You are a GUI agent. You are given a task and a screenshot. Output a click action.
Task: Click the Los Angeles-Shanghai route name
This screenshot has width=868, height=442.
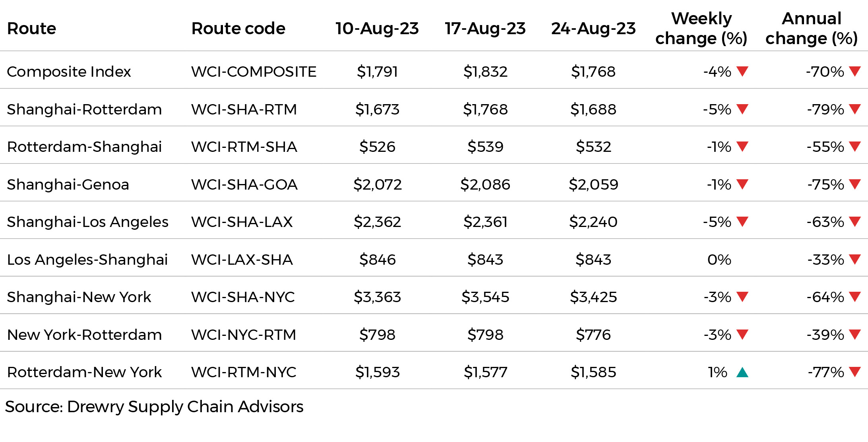coord(87,260)
